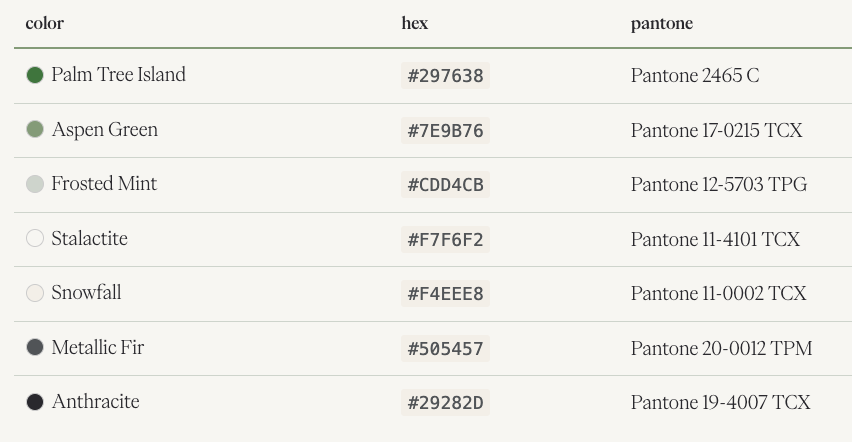This screenshot has width=852, height=442.
Task: Select the Snowfall swatch circle
Action: [x=35, y=293]
